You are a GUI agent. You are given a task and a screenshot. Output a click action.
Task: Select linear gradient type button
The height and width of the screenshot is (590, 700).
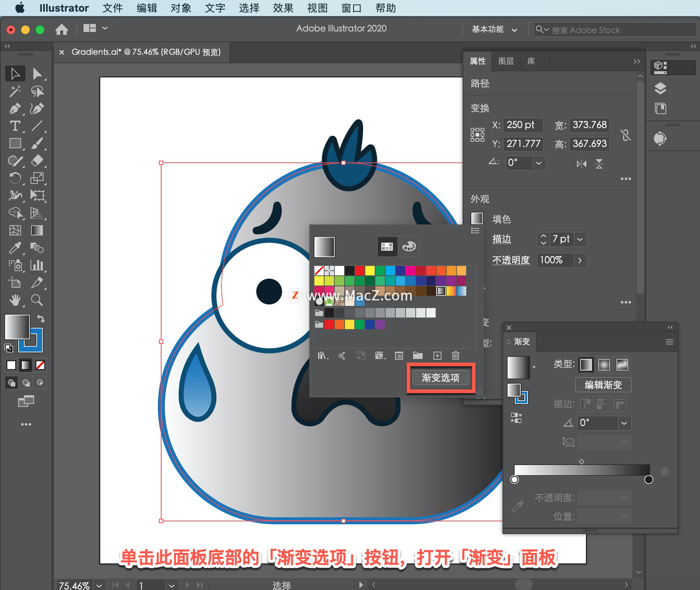point(586,365)
